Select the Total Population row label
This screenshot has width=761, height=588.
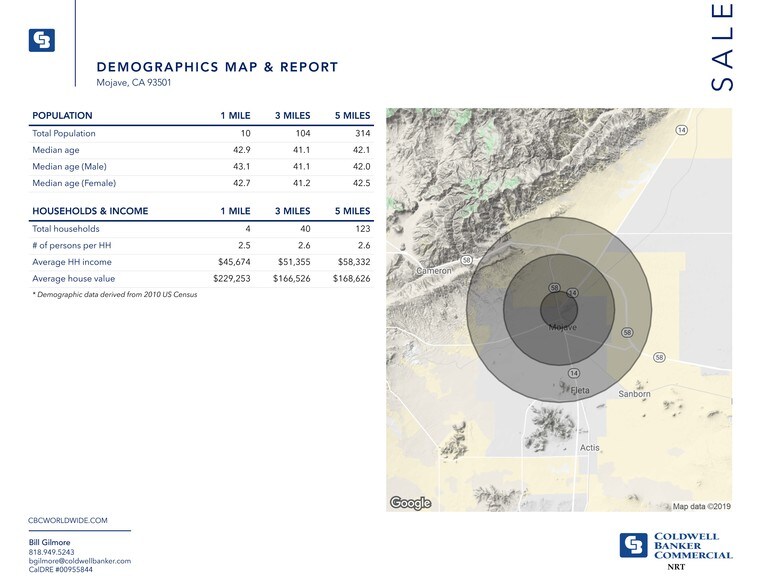[64, 133]
